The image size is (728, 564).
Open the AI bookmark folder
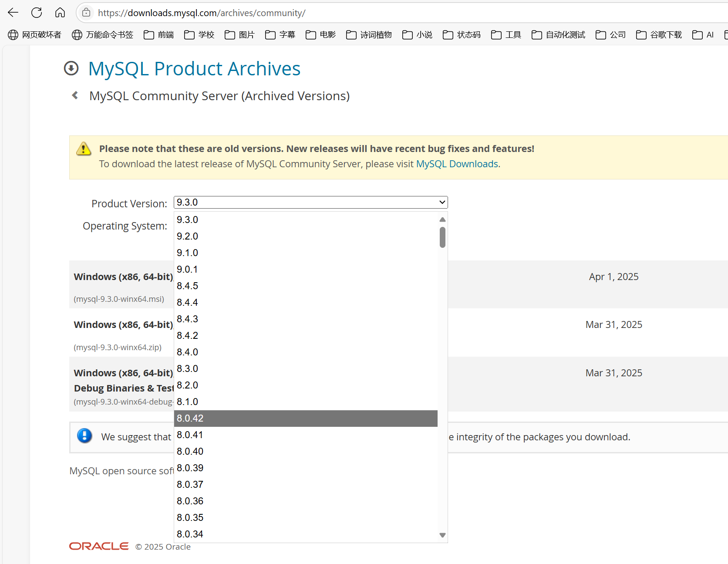coord(703,35)
